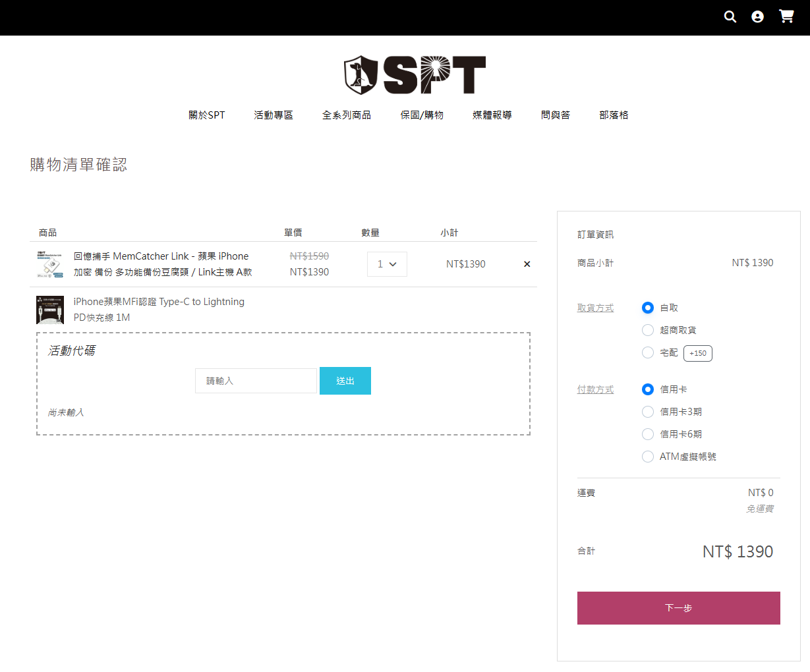
Task: Open the quantity dropdown for MemCatcher
Action: coord(387,264)
